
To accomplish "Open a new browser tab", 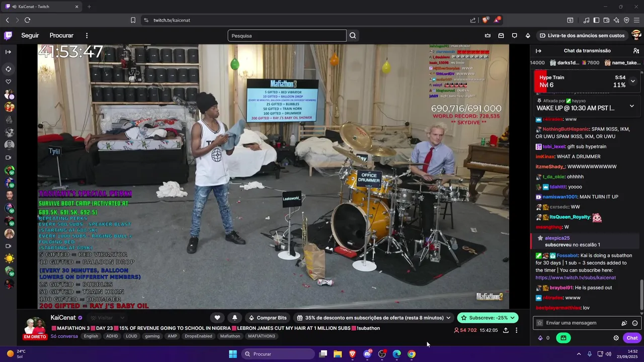I will click(x=89, y=7).
